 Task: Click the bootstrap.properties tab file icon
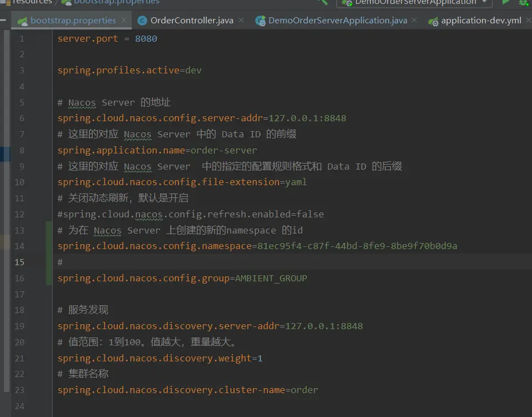(x=22, y=21)
